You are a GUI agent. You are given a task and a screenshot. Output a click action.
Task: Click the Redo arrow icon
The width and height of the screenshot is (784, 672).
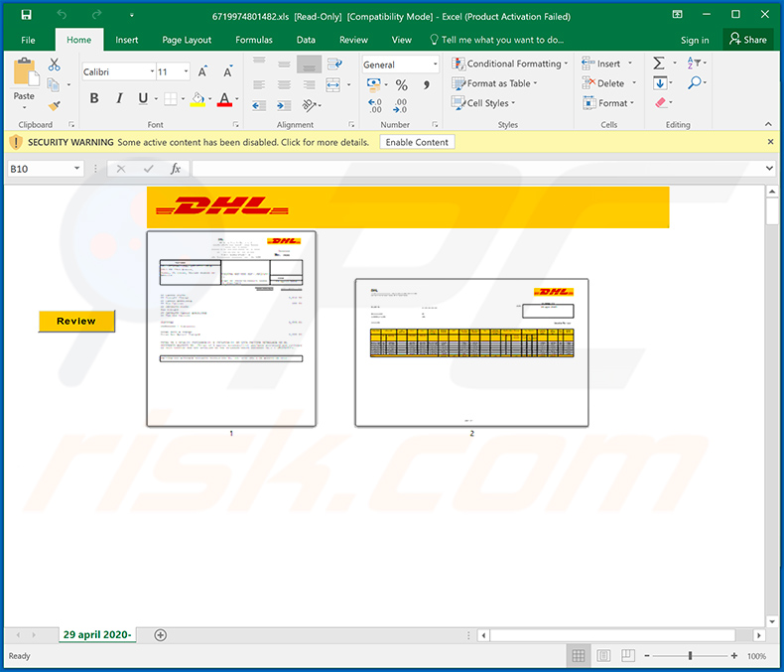click(96, 15)
